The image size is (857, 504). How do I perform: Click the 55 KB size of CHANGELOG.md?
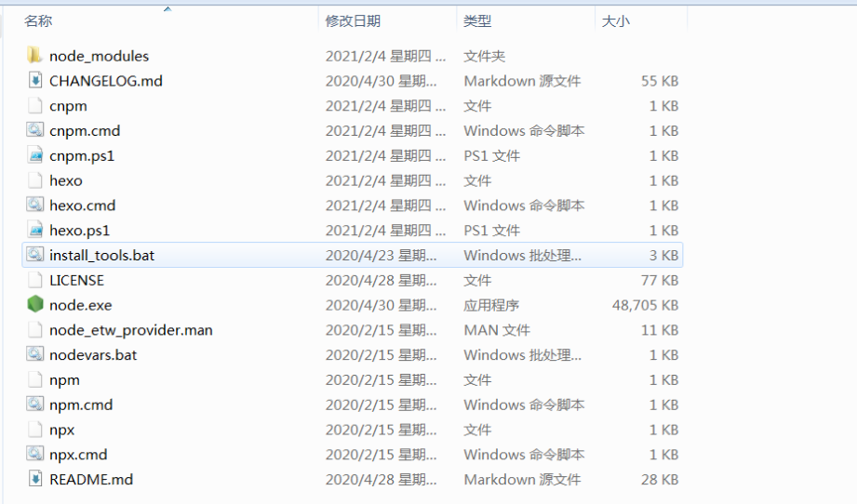(660, 81)
